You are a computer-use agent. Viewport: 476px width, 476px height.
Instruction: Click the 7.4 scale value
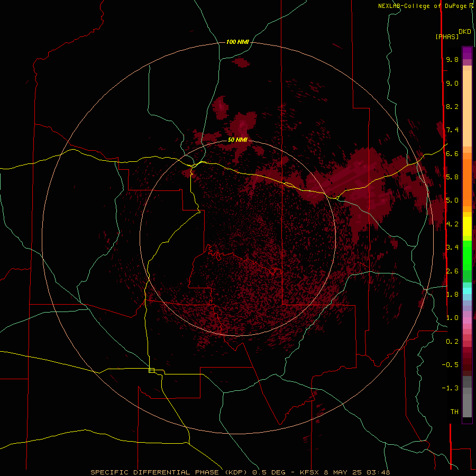coord(452,130)
